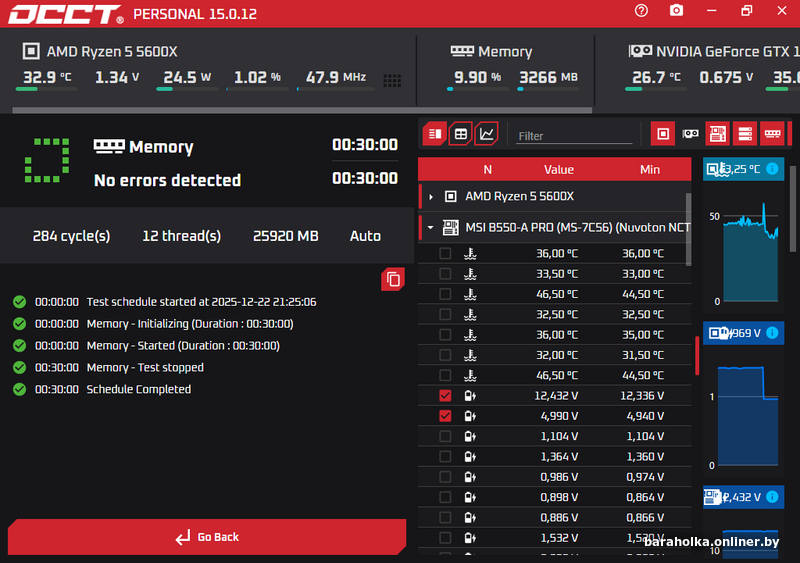The height and width of the screenshot is (563, 800).
Task: Click the motherboard icon in the MSI B550-A PRO row
Action: click(451, 227)
